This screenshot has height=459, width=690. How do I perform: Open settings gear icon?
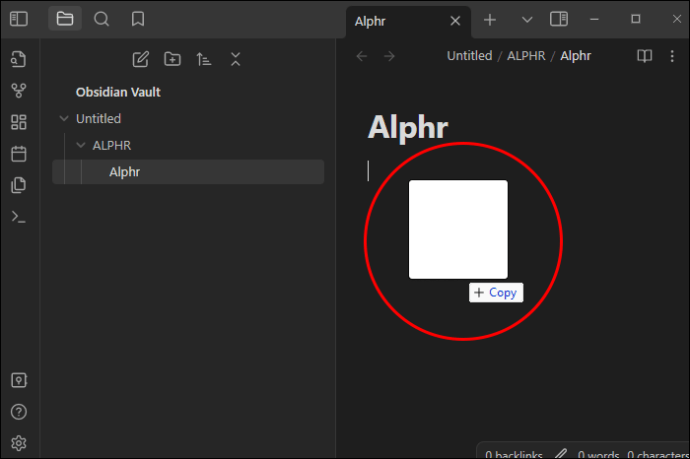pyautogui.click(x=18, y=443)
